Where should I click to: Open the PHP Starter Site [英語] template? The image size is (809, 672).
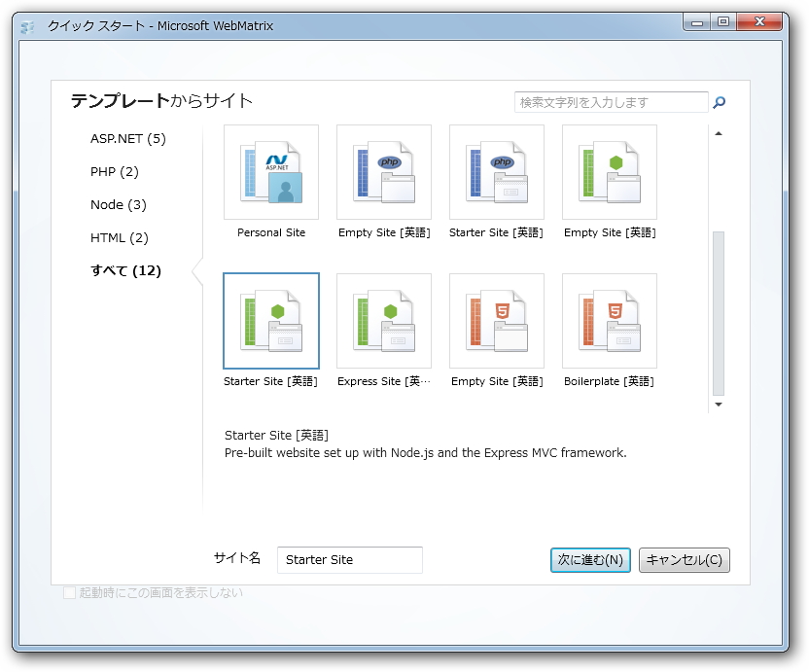click(496, 175)
